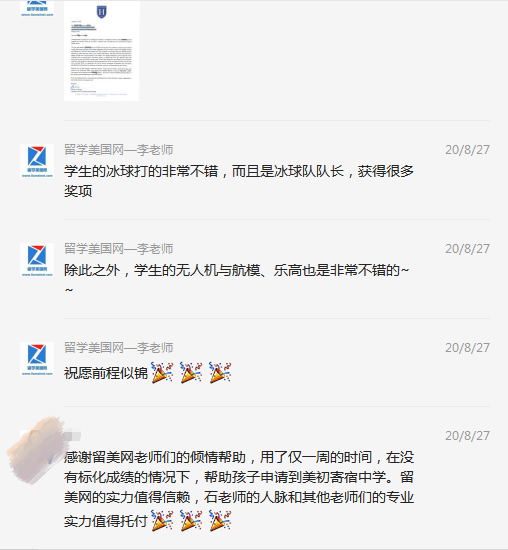This screenshot has width=508, height=550.
Task: Open the admission letter image thumbnail
Action: point(102,51)
